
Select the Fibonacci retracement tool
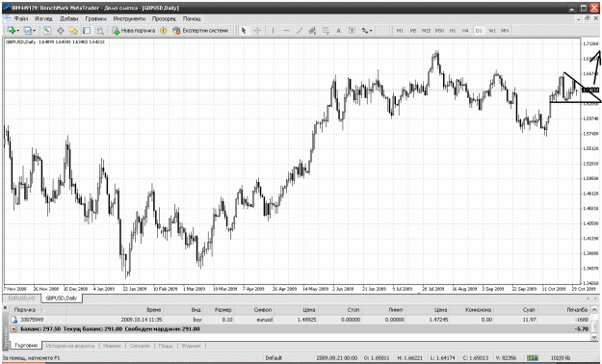click(x=326, y=31)
